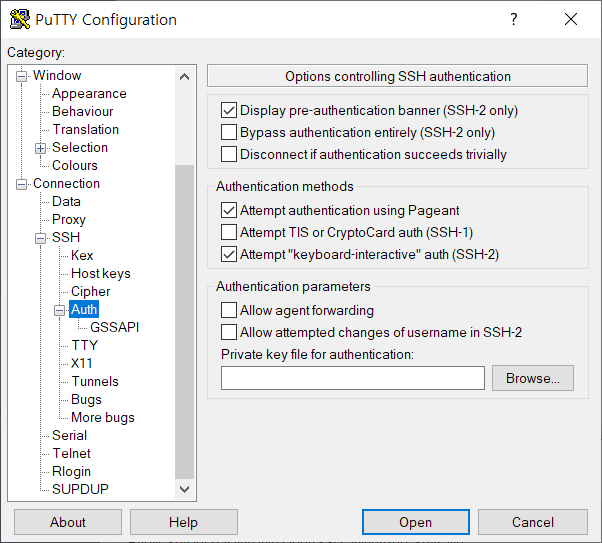Click the PuTTY icon in the title bar
602x543 pixels.
(x=20, y=19)
